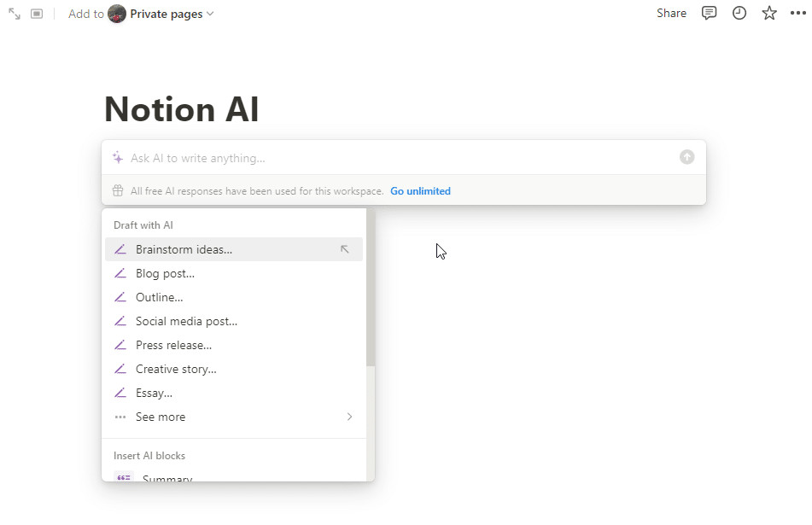Image resolution: width=812 pixels, height=525 pixels.
Task: Expand the See more submenu
Action: 233,417
